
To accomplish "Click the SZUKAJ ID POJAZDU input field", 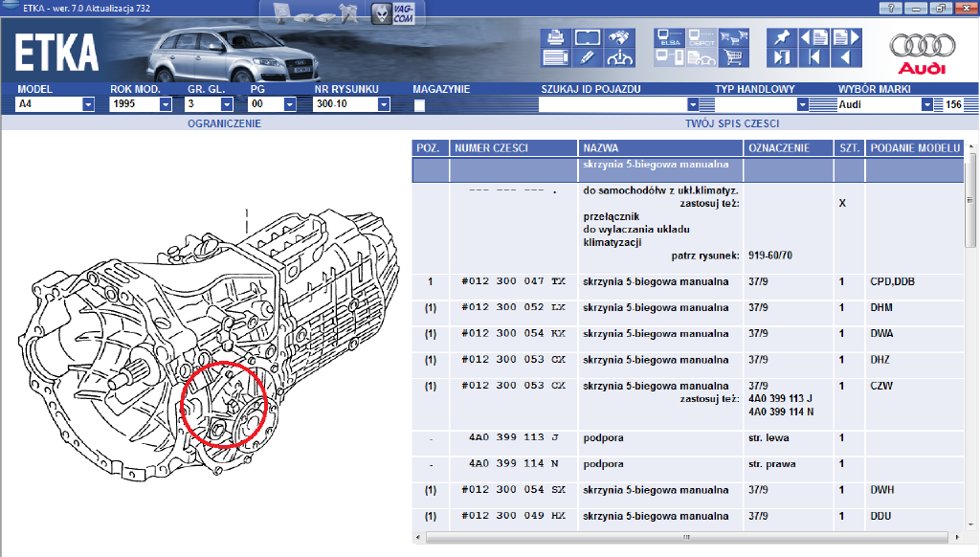I will 612,104.
